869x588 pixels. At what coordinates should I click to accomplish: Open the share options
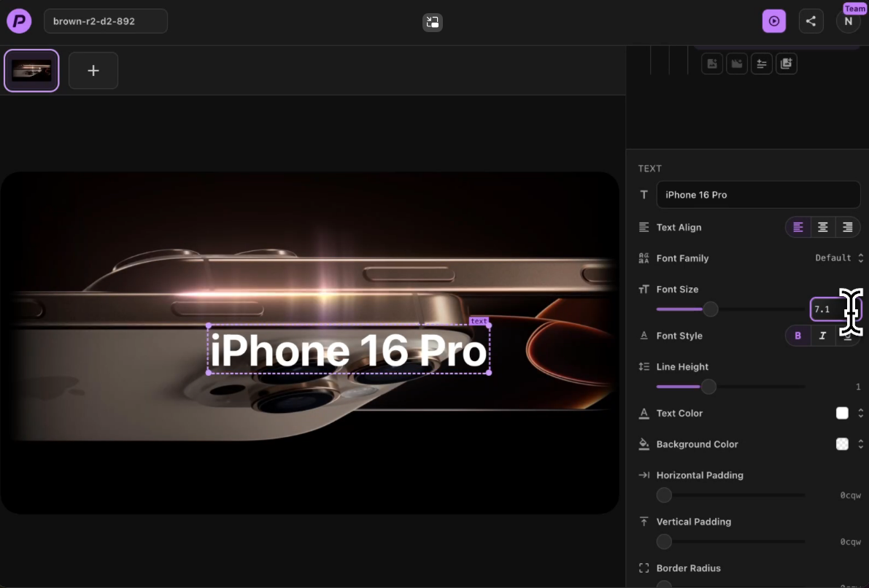[811, 21]
